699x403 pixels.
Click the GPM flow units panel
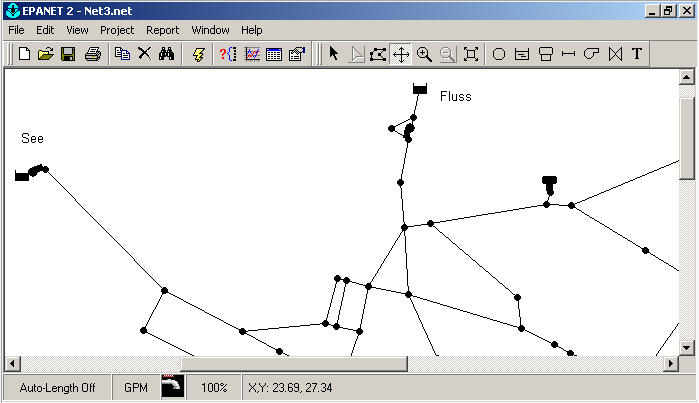[136, 388]
